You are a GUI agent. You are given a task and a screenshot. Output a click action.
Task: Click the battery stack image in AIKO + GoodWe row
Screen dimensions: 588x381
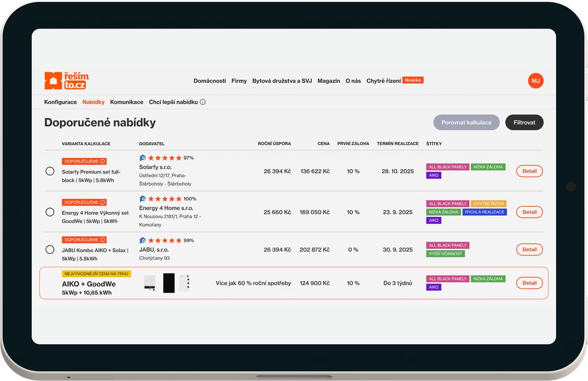pos(184,283)
